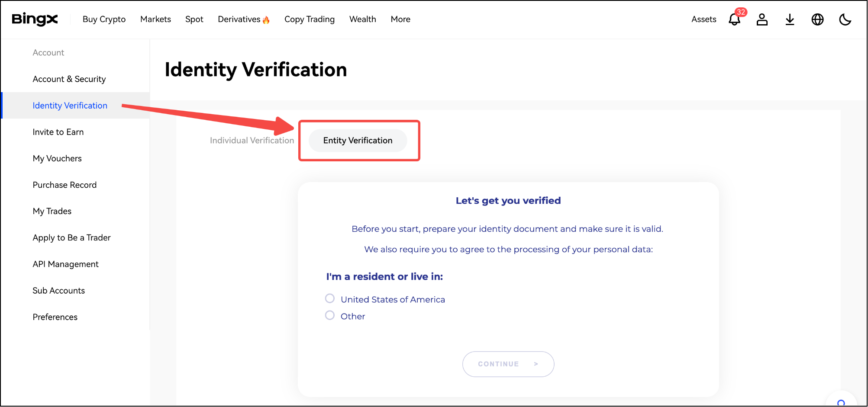Image resolution: width=868 pixels, height=407 pixels.
Task: Click the CONTINUE button
Action: tap(508, 364)
